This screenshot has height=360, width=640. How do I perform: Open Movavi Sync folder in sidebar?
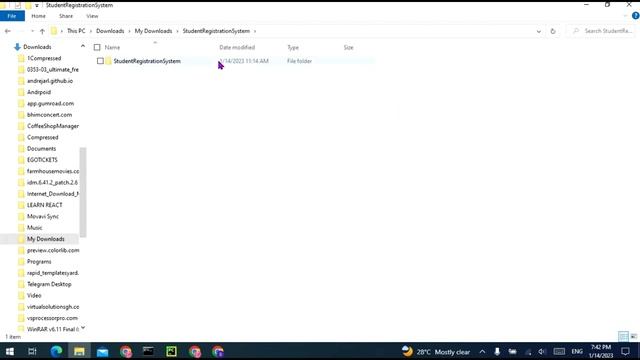pos(42,216)
